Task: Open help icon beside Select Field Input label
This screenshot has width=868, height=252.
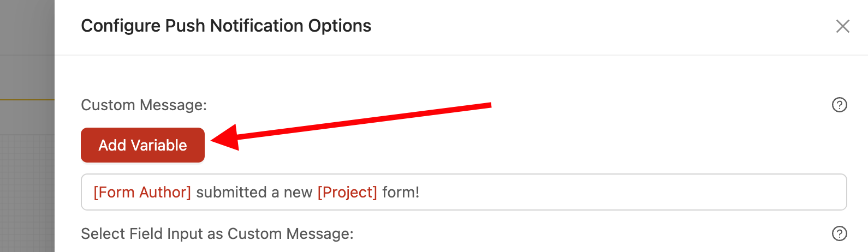Action: (839, 233)
